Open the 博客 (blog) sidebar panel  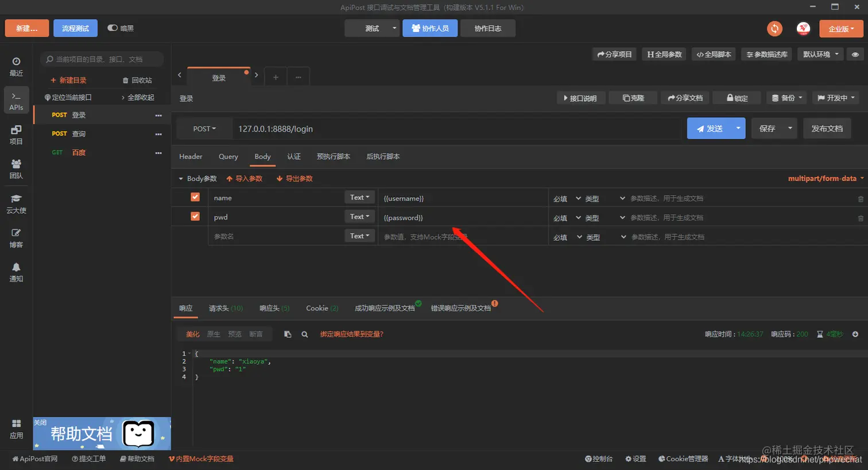pyautogui.click(x=16, y=238)
